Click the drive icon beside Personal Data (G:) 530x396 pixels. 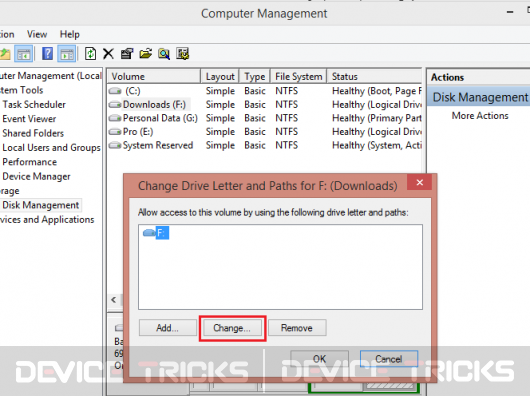pyautogui.click(x=115, y=118)
